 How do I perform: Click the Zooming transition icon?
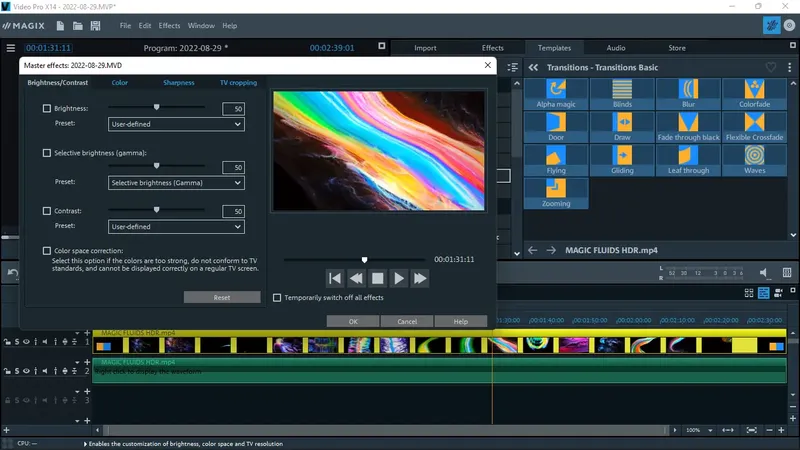click(555, 192)
